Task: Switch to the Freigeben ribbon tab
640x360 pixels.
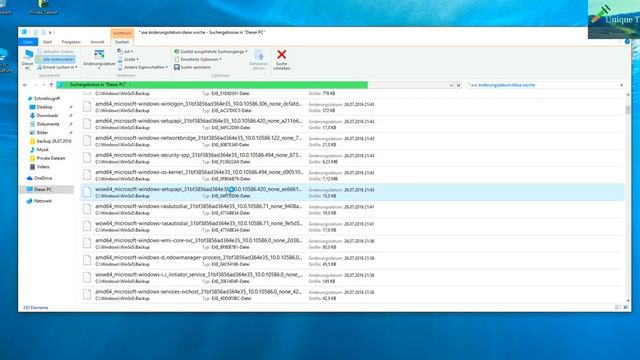Action: coord(71,42)
